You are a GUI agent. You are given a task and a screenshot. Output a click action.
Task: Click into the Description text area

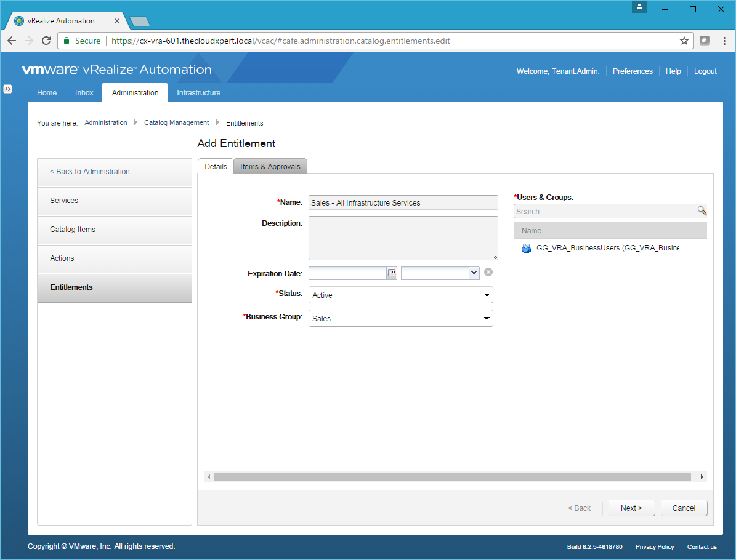click(x=403, y=238)
